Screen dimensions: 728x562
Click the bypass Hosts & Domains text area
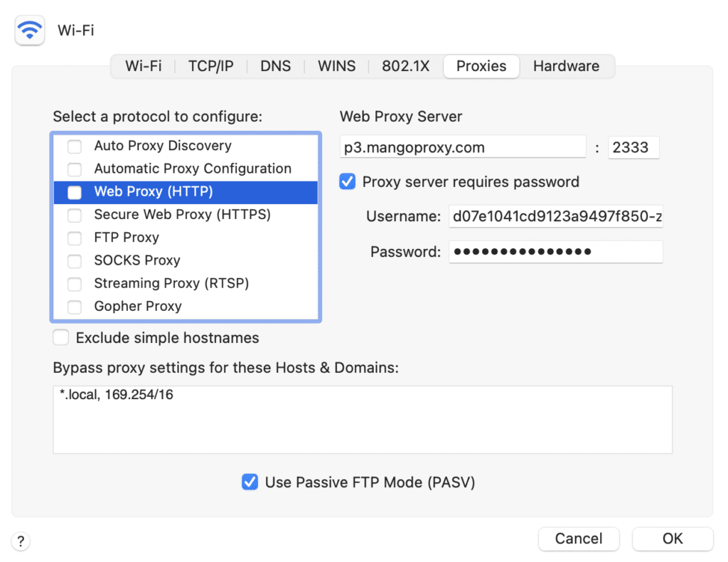point(363,420)
